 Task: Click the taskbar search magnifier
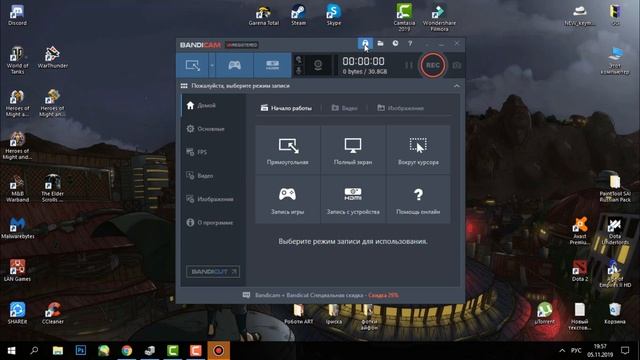tap(34, 351)
